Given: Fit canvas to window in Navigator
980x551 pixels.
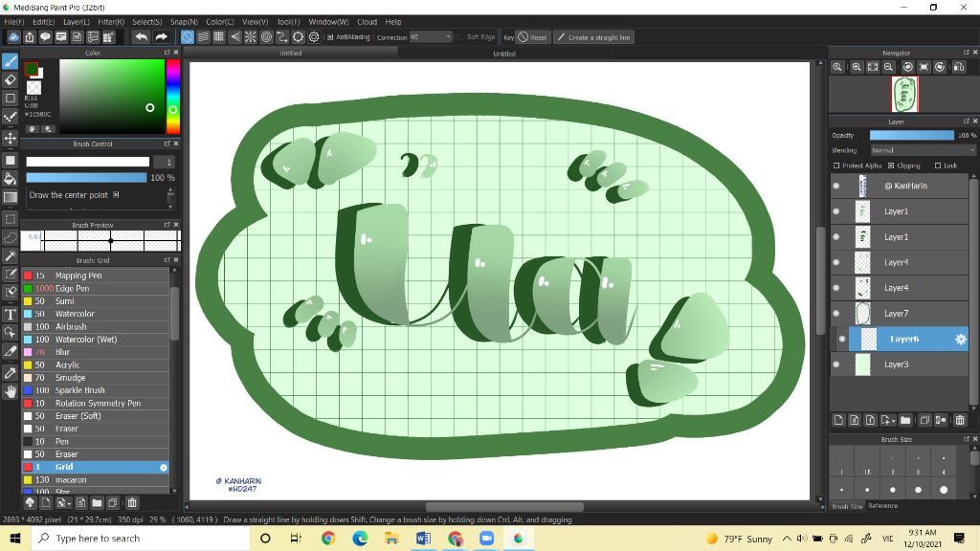Looking at the screenshot, I should 873,67.
